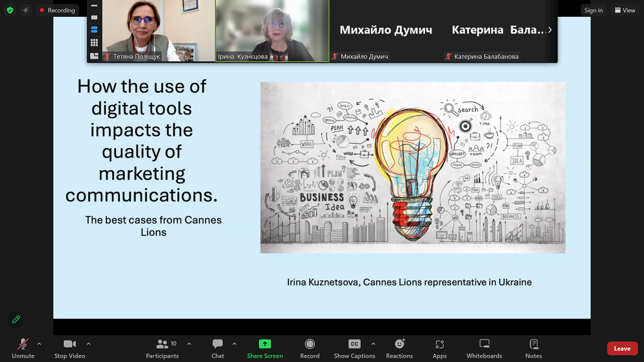Open the Reactions menu

pos(399,348)
